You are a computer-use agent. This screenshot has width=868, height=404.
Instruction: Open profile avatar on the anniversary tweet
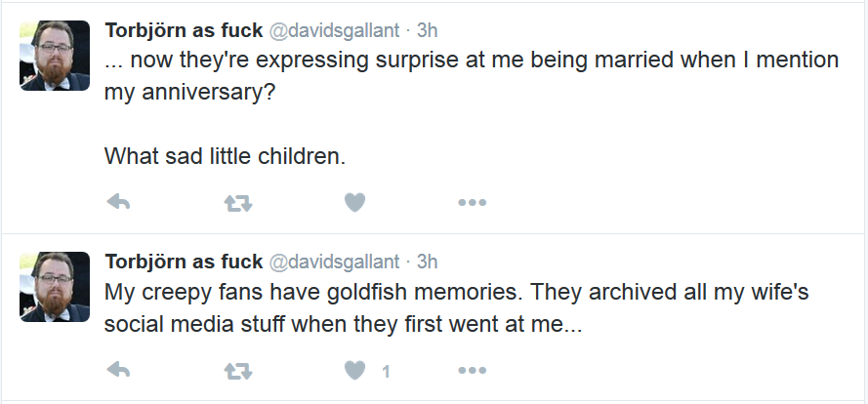pos(55,56)
